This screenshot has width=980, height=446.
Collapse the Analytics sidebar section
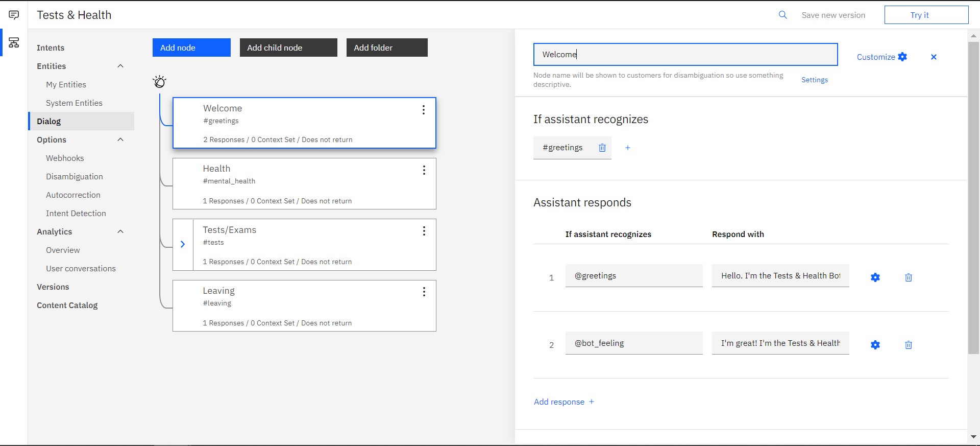click(120, 231)
